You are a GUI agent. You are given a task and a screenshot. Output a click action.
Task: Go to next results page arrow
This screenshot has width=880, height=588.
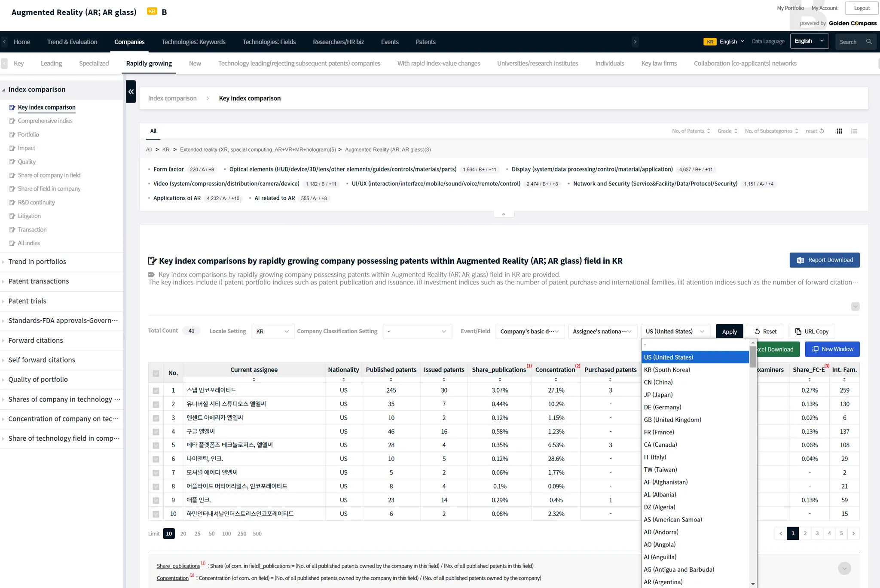[853, 533]
